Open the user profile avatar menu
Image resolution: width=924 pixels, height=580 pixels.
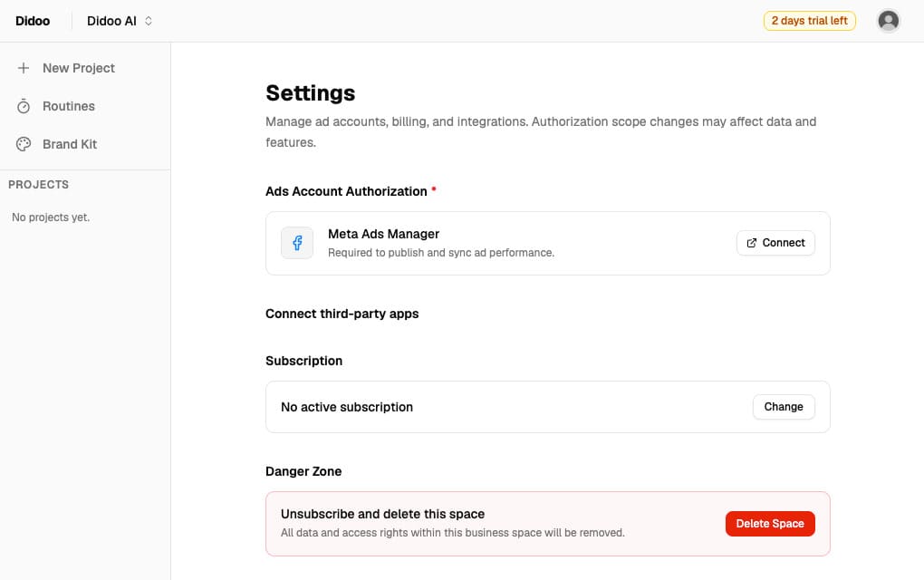[888, 21]
